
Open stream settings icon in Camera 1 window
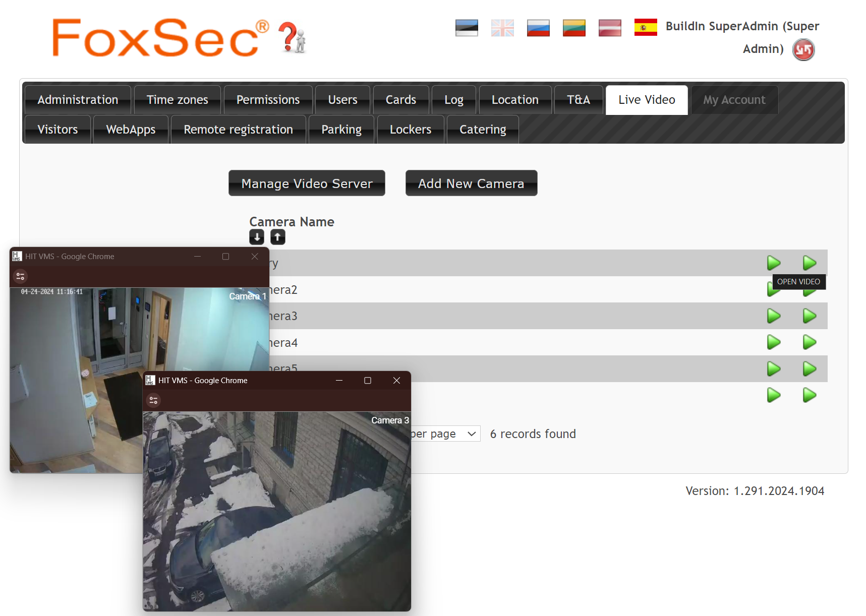point(20,276)
